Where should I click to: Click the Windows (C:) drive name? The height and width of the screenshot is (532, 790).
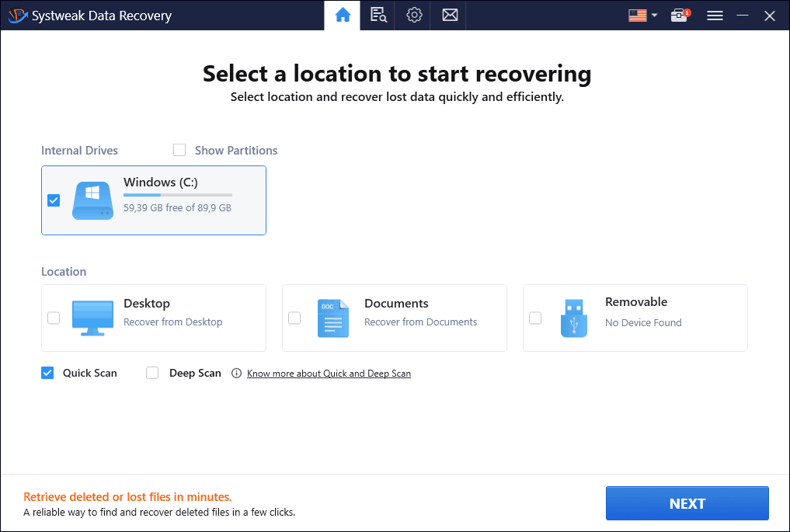[161, 182]
